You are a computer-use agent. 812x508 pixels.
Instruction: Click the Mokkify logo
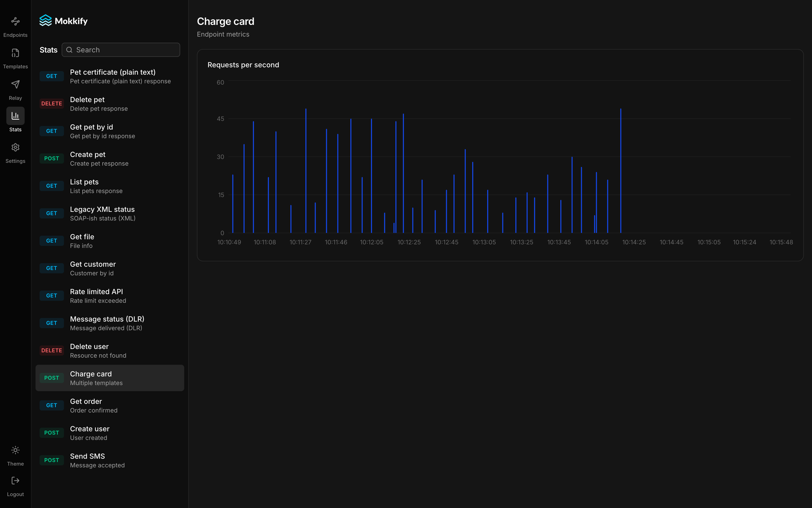coord(63,21)
